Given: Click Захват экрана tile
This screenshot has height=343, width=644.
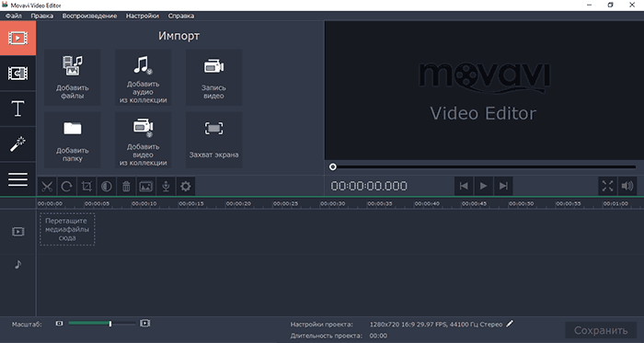Looking at the screenshot, I should tap(213, 141).
